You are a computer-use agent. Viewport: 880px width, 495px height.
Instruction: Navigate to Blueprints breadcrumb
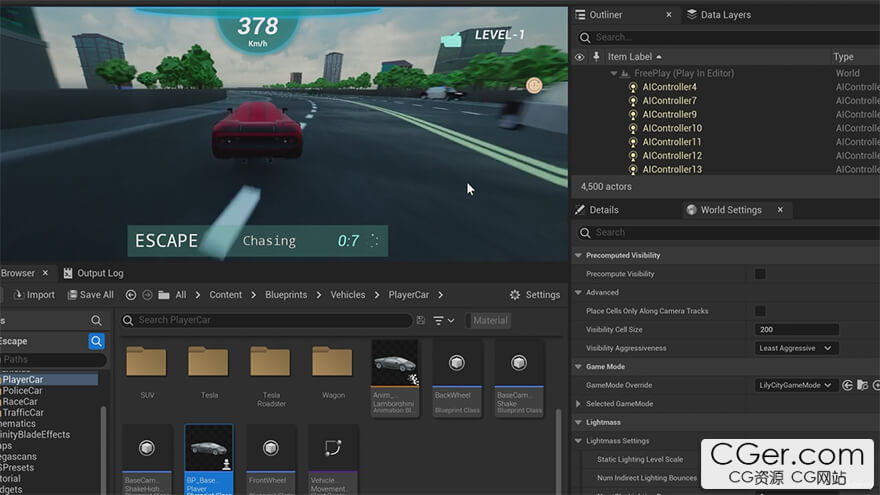tap(286, 295)
